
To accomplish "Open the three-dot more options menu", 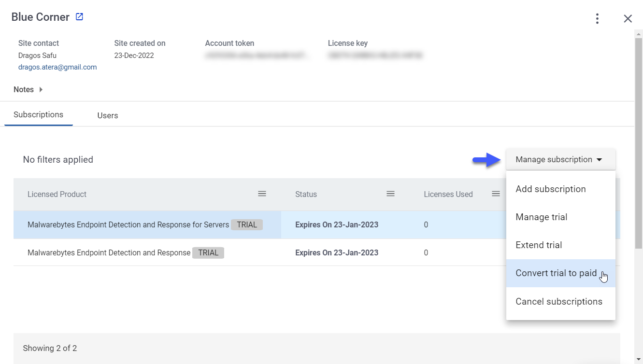I will (598, 18).
